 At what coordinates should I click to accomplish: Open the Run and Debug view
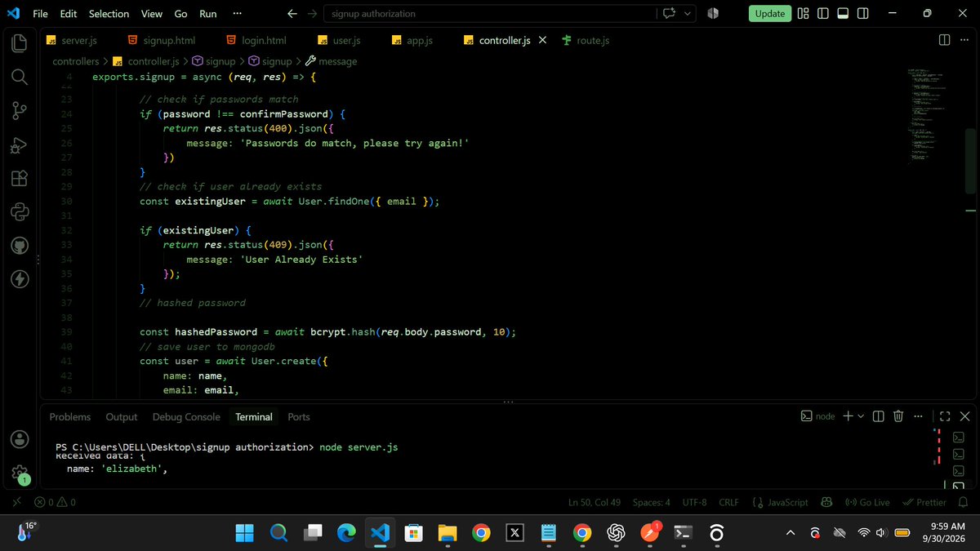click(x=20, y=145)
